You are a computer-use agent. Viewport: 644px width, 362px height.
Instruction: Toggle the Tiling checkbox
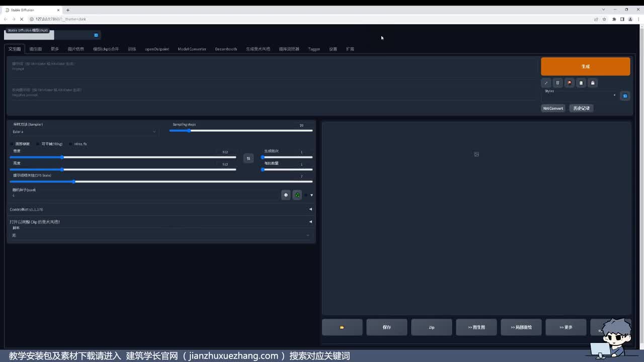(x=38, y=144)
